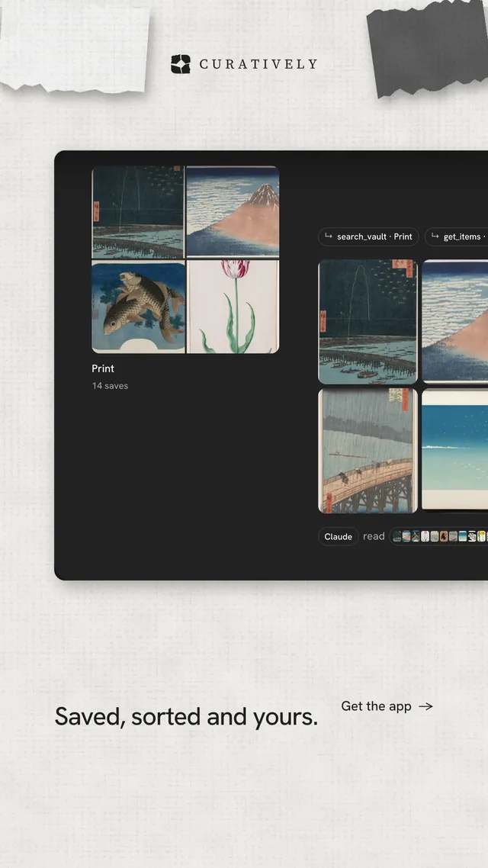Open the search_vault · Print chip
This screenshot has width=488, height=868.
pyautogui.click(x=368, y=236)
